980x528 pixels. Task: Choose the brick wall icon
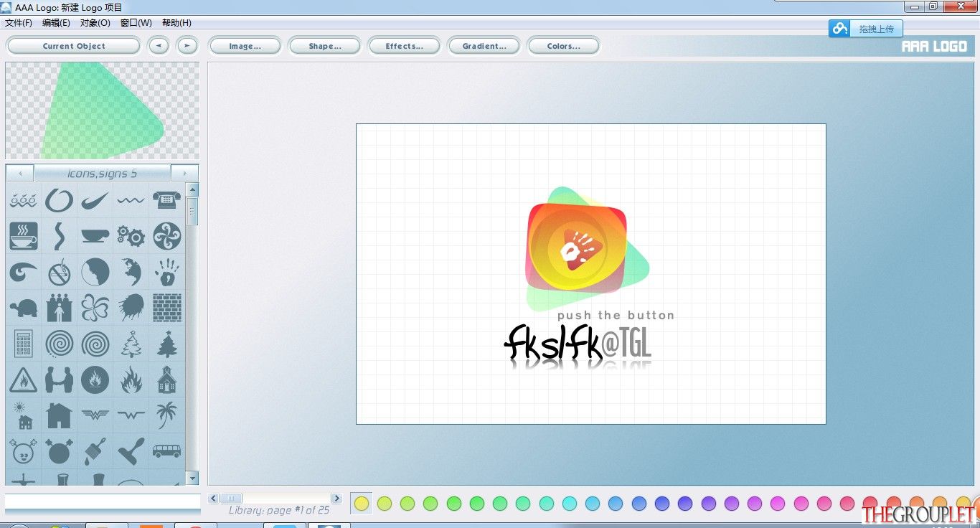click(166, 308)
